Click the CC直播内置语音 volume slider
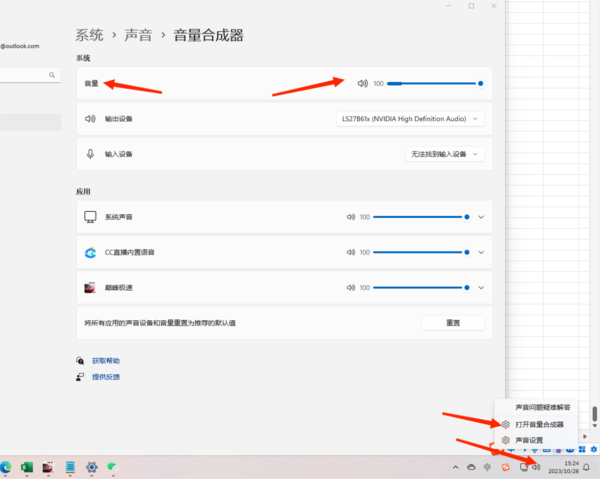 tap(421, 252)
